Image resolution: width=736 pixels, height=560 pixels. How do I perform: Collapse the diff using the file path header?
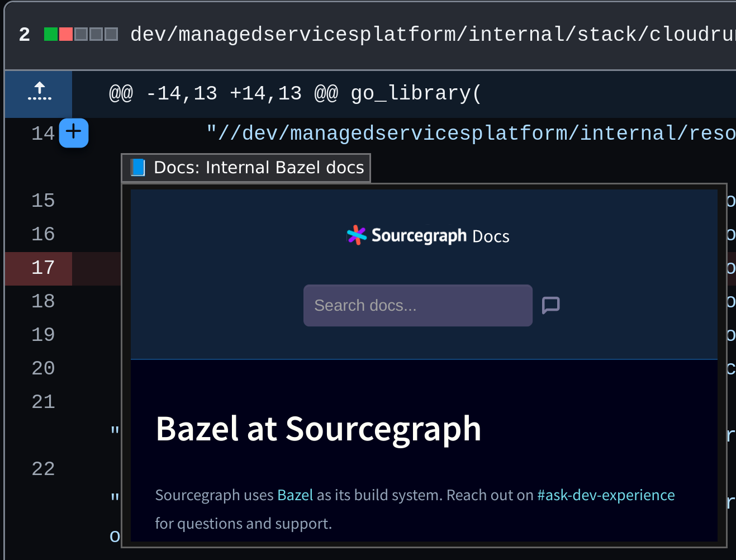pos(391,34)
